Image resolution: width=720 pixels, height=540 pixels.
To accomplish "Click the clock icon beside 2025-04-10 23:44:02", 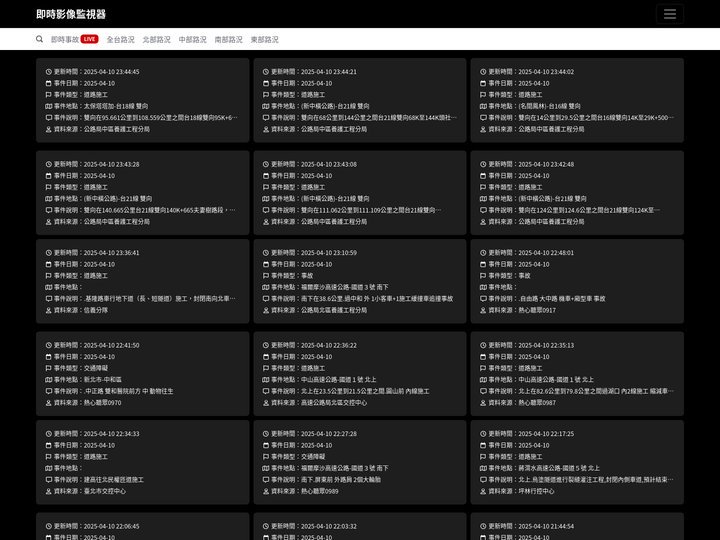I will [x=483, y=72].
